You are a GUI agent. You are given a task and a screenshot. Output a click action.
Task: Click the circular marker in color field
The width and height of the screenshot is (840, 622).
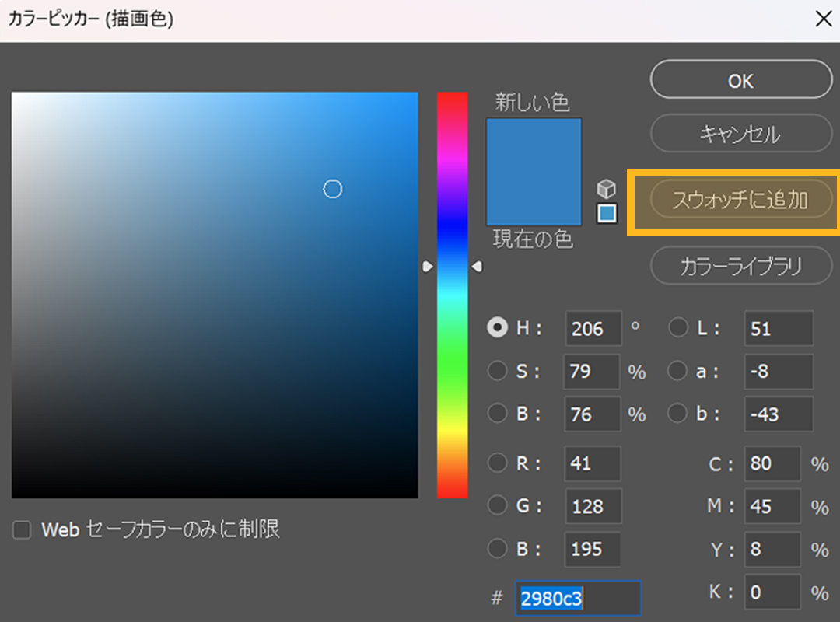click(x=333, y=189)
